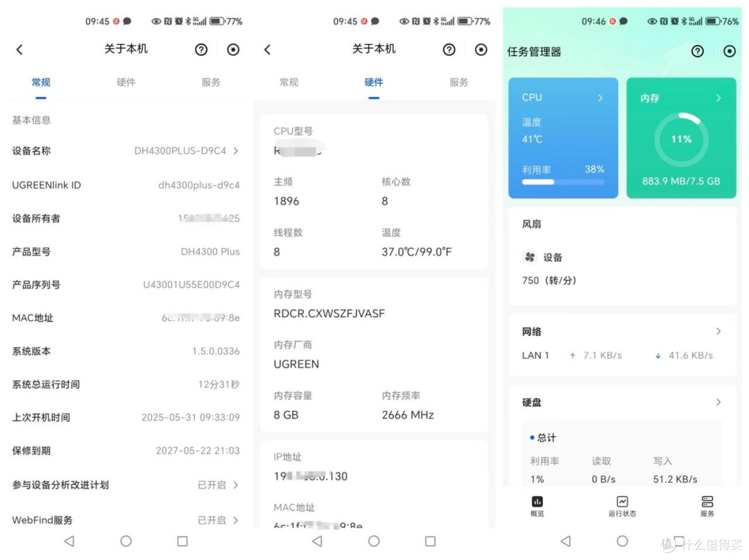
Task: Switch to 硬件 tab on first About screen
Action: coord(126,82)
